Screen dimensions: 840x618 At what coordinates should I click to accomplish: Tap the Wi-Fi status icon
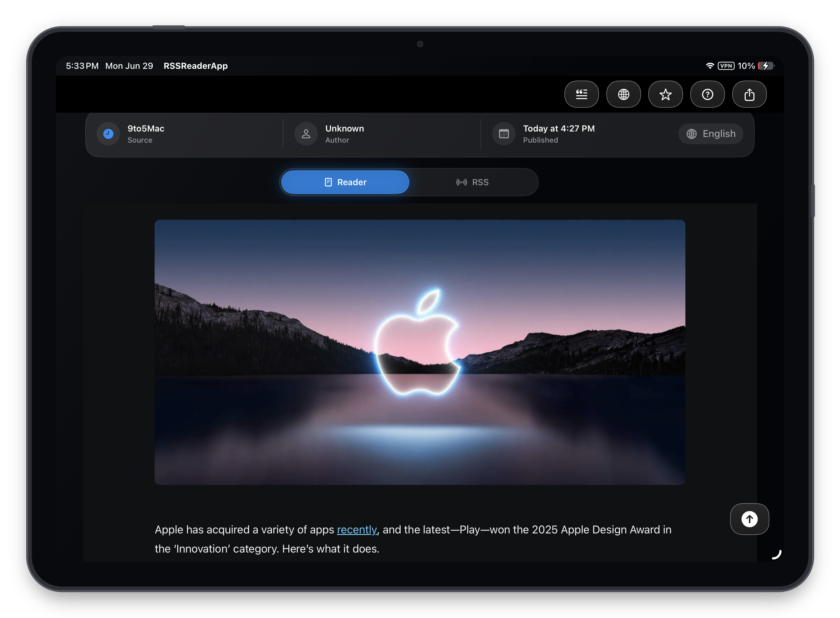pos(709,66)
